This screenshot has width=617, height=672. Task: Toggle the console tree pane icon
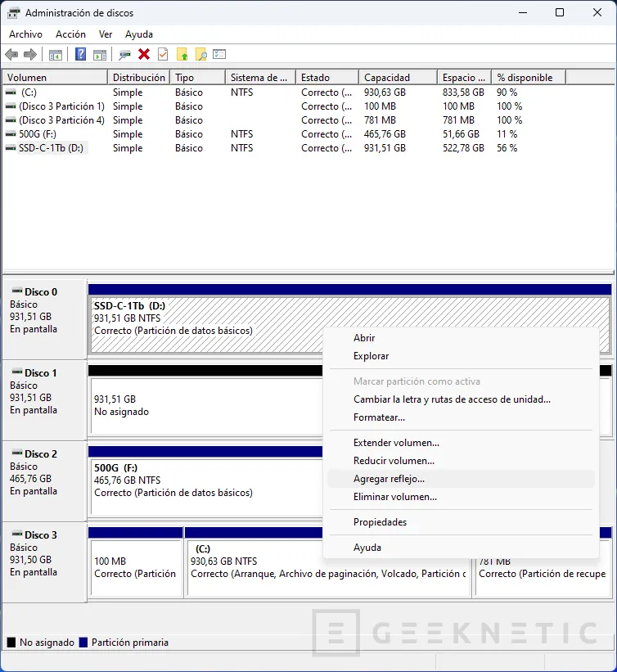56,55
